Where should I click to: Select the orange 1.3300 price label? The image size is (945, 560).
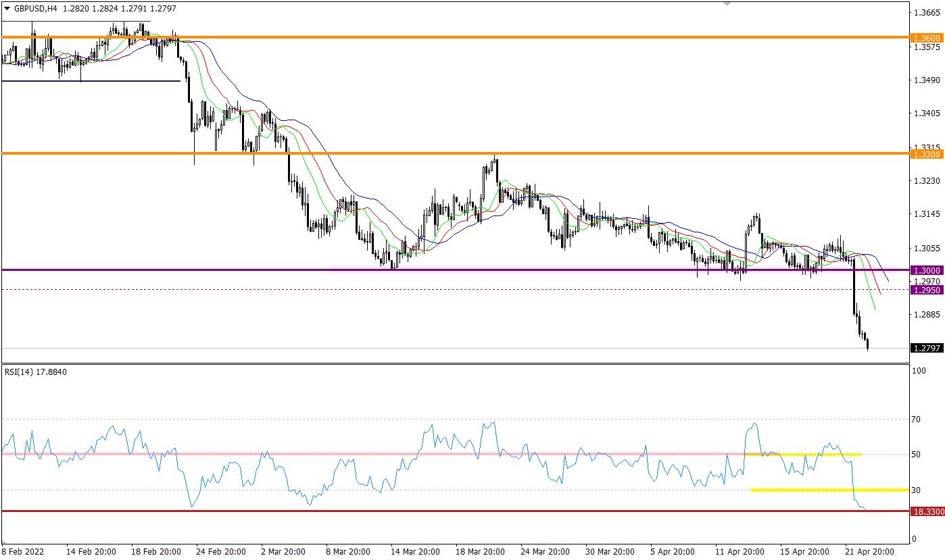click(x=926, y=155)
